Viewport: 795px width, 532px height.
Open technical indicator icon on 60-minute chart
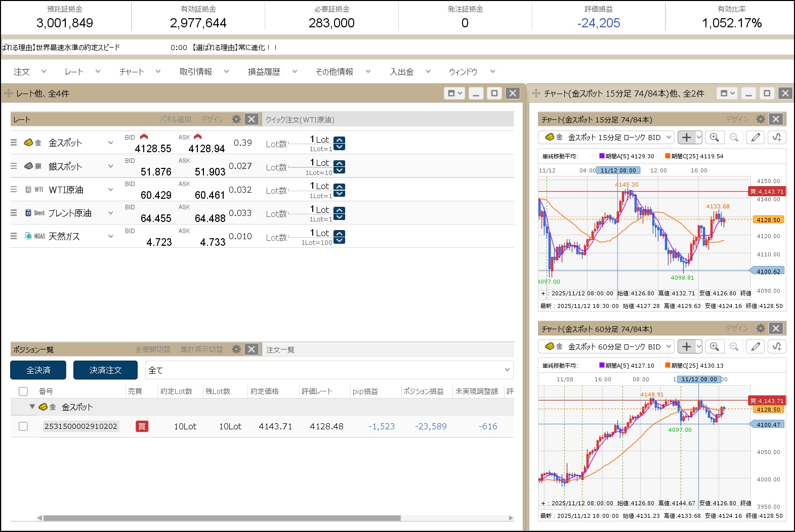point(777,346)
